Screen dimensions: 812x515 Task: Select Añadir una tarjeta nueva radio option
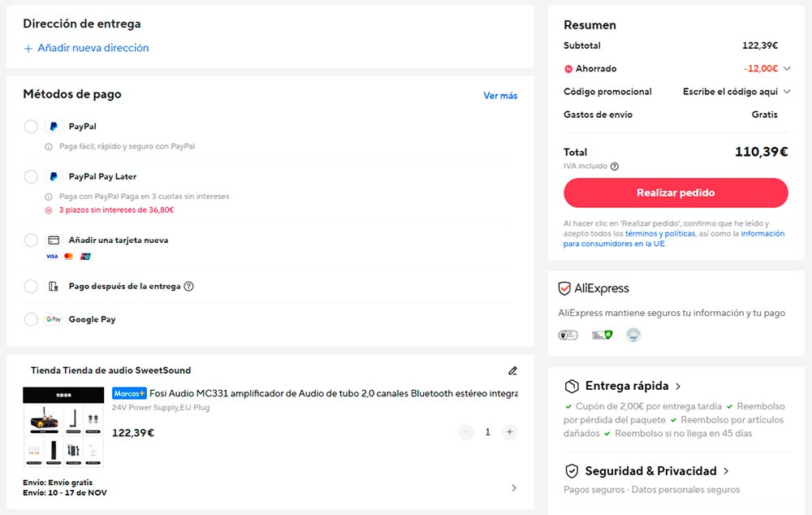point(31,240)
